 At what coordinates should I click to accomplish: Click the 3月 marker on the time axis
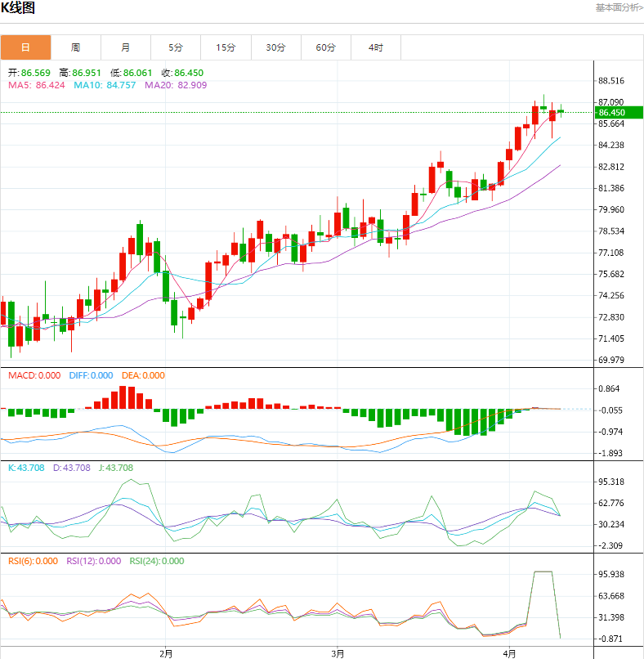pos(338,652)
